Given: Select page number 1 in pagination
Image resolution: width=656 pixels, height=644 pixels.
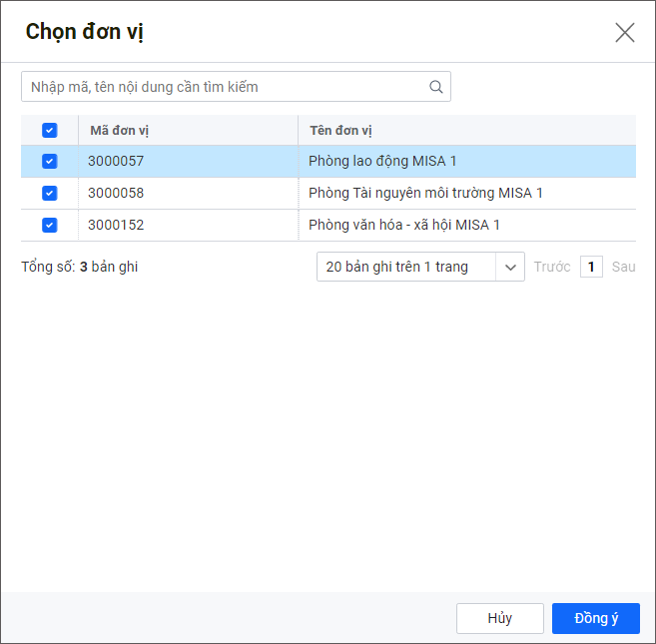Looking at the screenshot, I should click(x=591, y=267).
